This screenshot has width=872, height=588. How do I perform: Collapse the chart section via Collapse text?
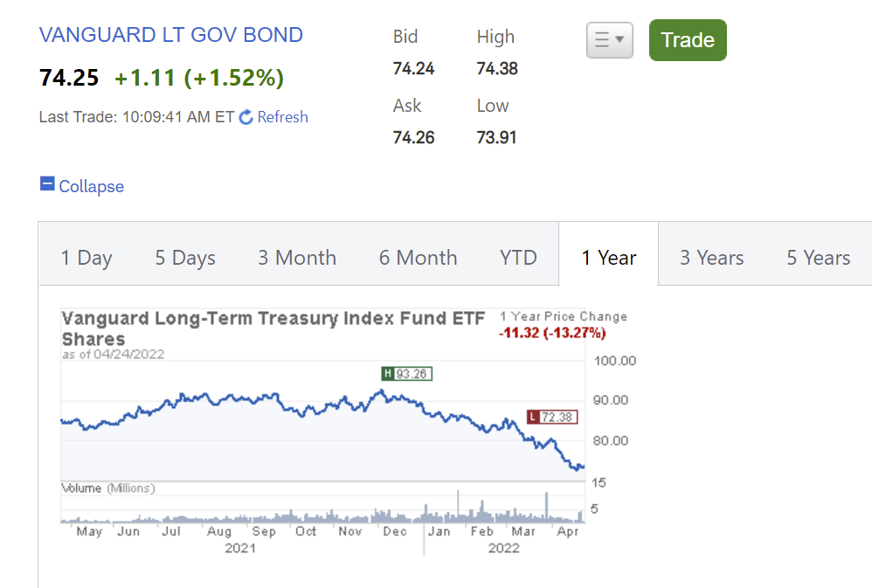pyautogui.click(x=91, y=186)
